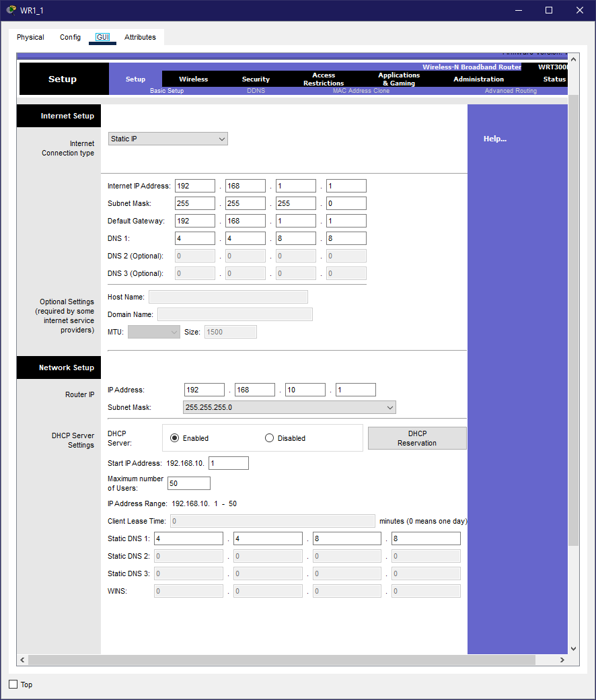Click the horizontal scrollbar left arrow
This screenshot has height=700, width=596.
(22, 660)
